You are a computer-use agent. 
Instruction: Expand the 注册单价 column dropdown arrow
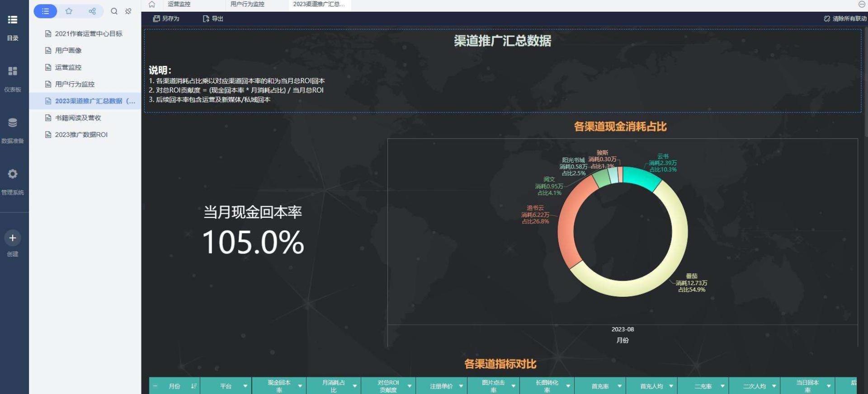[x=461, y=386]
